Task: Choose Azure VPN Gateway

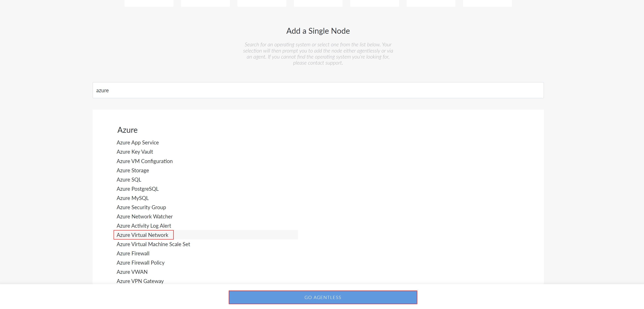Action: coord(140,281)
